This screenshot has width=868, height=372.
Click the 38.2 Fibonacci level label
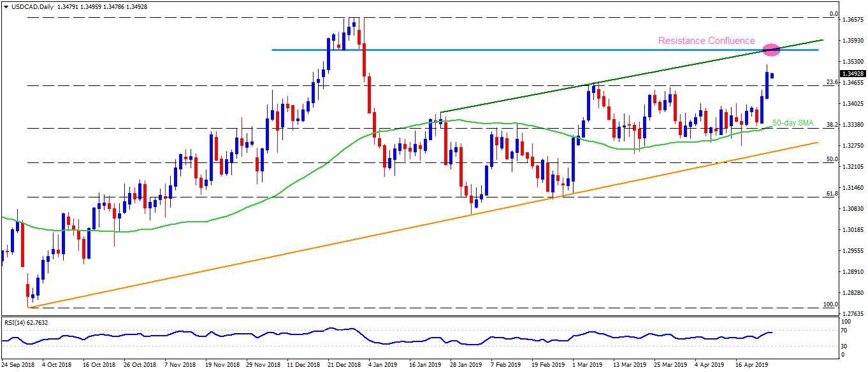coord(830,125)
